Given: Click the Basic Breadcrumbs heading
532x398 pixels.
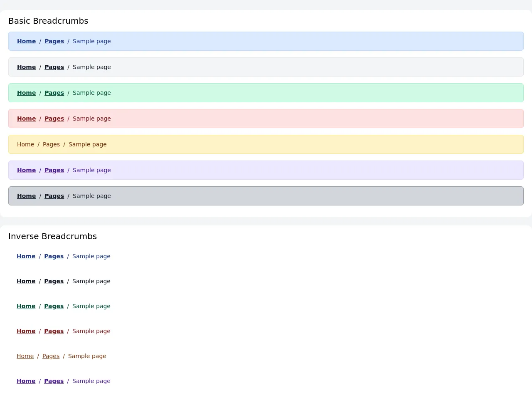Looking at the screenshot, I should 48,21.
